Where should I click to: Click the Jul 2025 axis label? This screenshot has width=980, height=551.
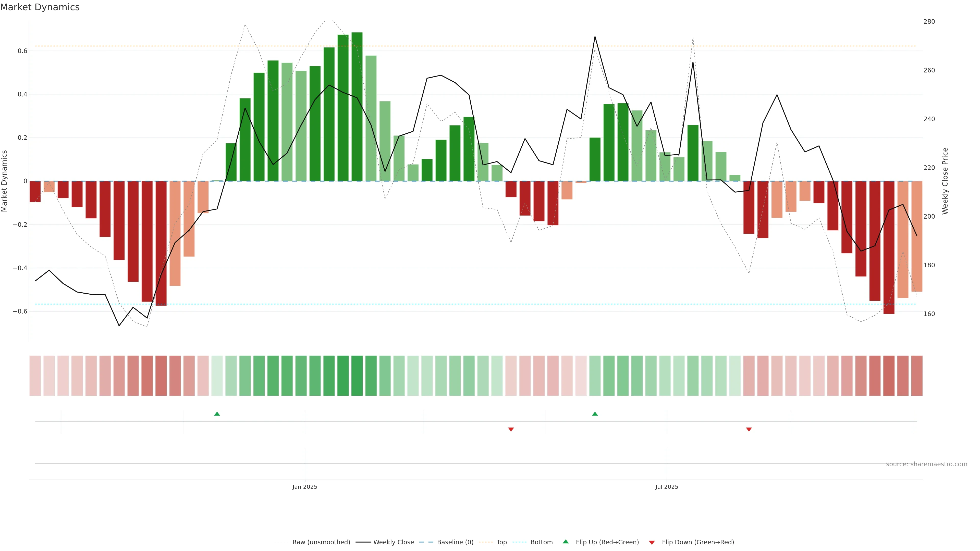coord(667,487)
